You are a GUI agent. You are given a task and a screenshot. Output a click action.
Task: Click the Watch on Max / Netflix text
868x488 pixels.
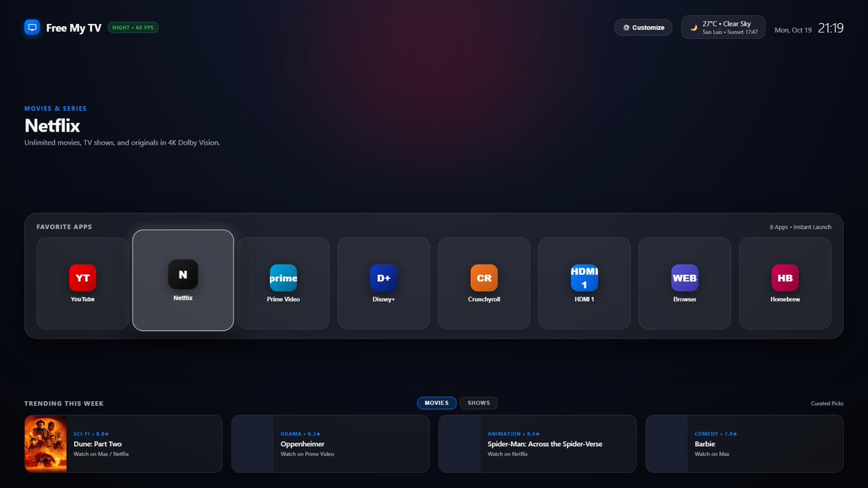tap(101, 454)
